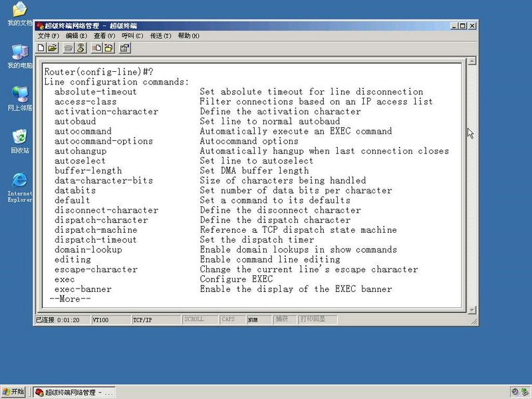Click the 'autohangup' command text
Screen dimensions: 532x399
tap(80, 151)
